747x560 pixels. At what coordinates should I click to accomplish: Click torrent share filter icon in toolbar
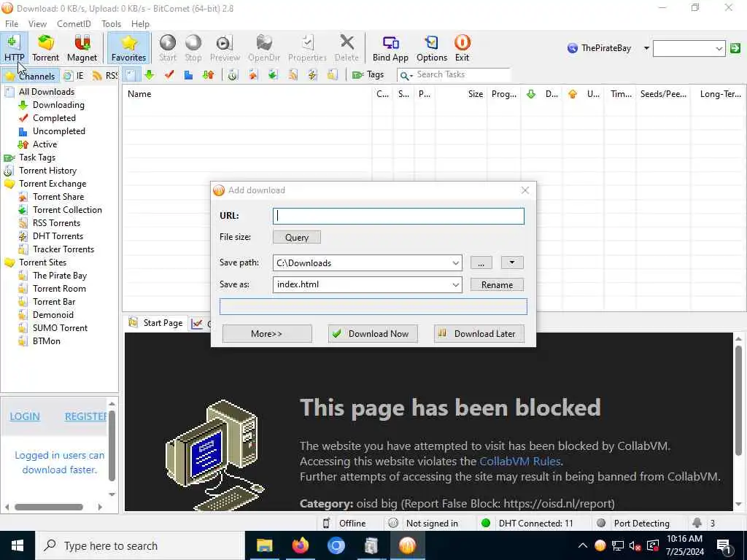point(253,75)
